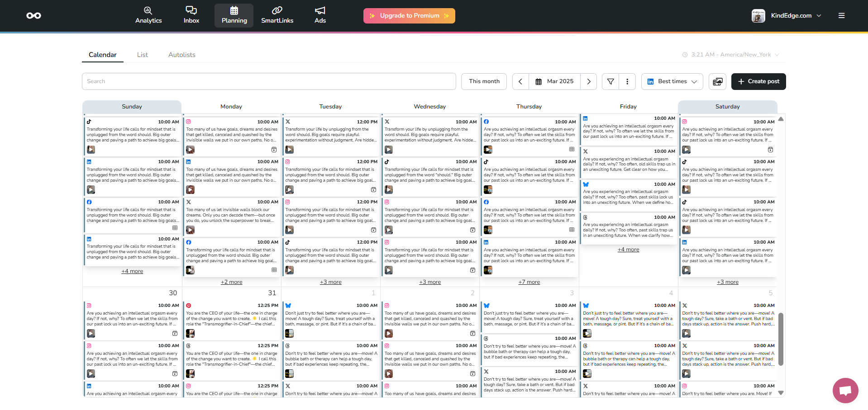868x410 pixels.
Task: Open video thumbnail on Sunday's TikTok post
Action: pos(91,150)
